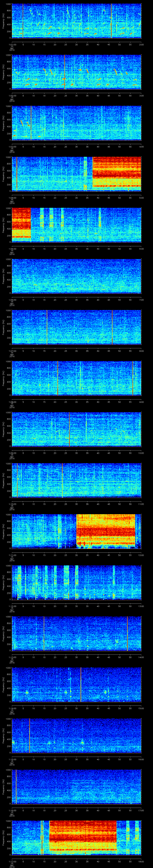153x868 pixels.
Task: Click the red noise block at the start of the 1:05:00 panel
Action: coord(21,223)
